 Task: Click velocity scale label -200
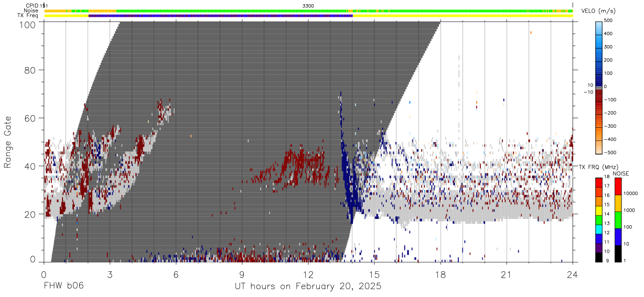[x=610, y=113]
